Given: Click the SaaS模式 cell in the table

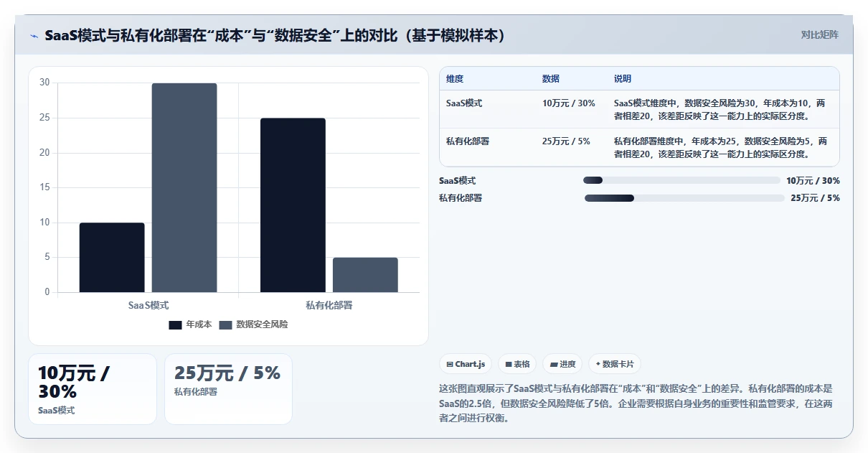Looking at the screenshot, I should pos(464,103).
